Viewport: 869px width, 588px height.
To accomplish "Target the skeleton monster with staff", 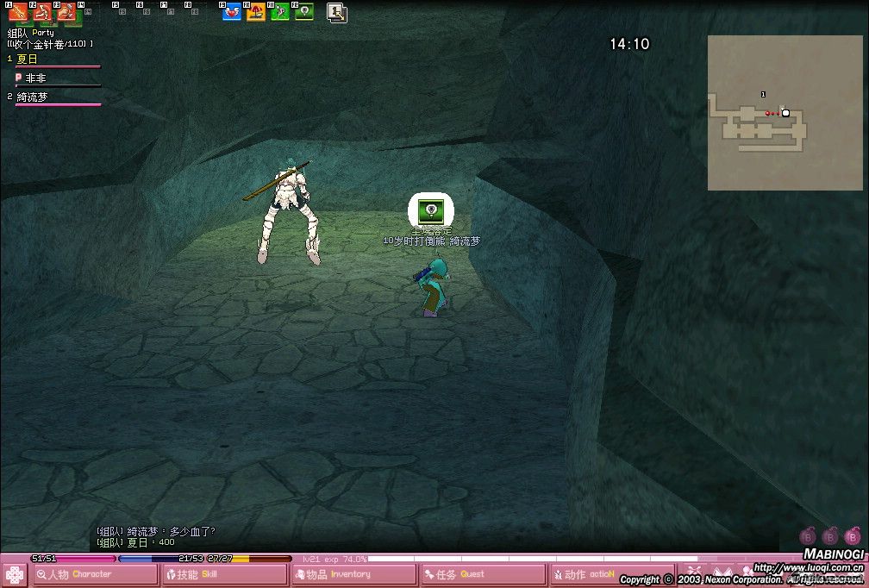I will click(288, 213).
